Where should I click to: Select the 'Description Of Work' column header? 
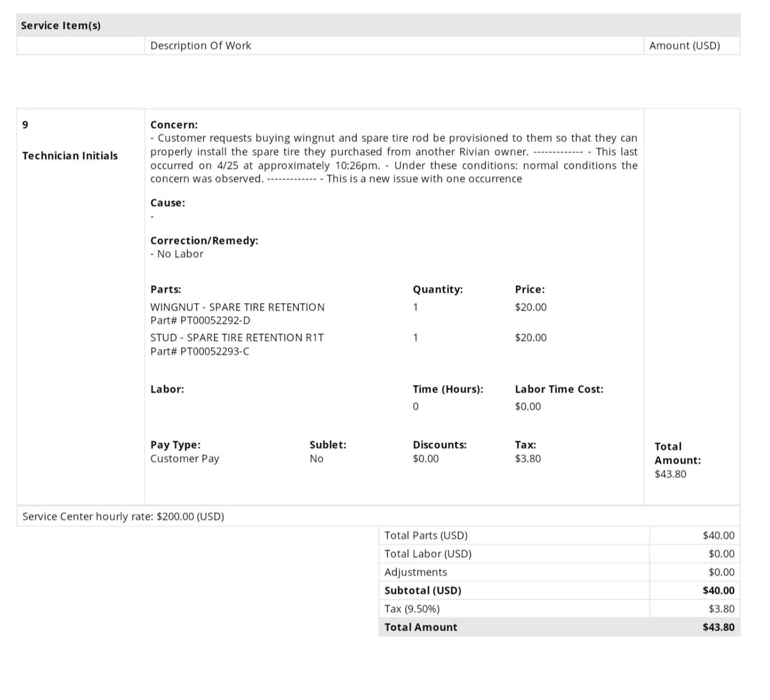pos(201,45)
